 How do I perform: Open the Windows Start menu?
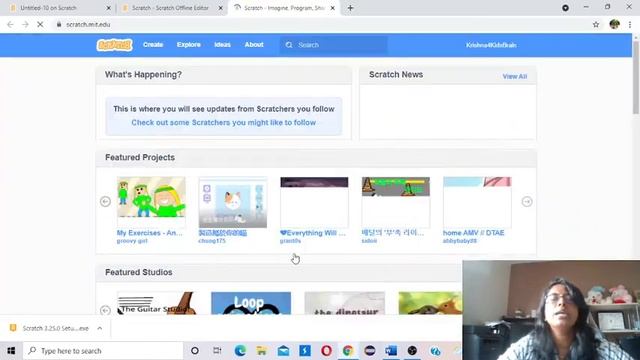[x=11, y=351]
